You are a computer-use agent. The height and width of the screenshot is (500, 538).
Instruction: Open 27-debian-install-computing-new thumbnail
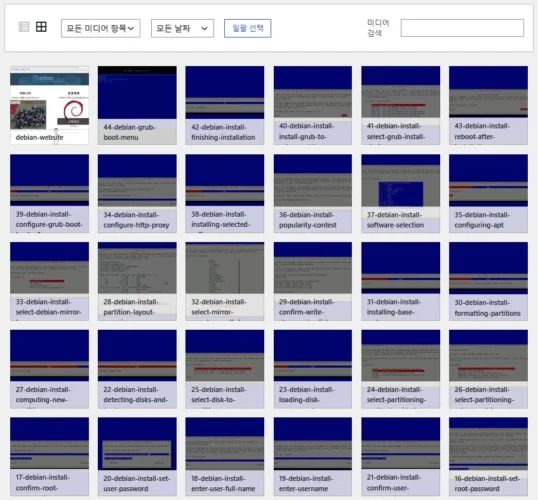[49, 369]
